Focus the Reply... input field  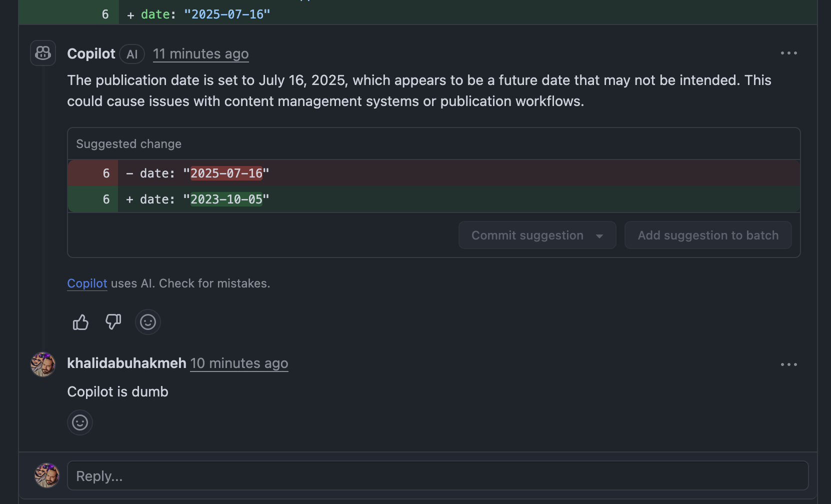(437, 475)
